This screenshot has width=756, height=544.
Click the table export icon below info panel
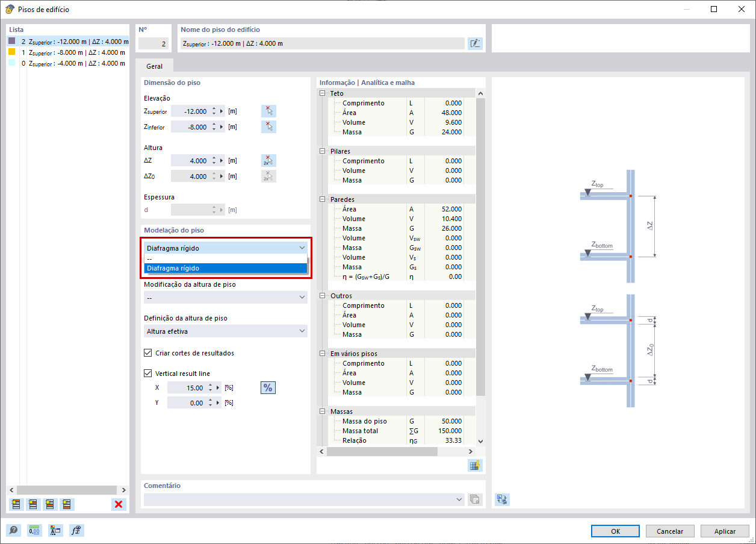point(475,465)
